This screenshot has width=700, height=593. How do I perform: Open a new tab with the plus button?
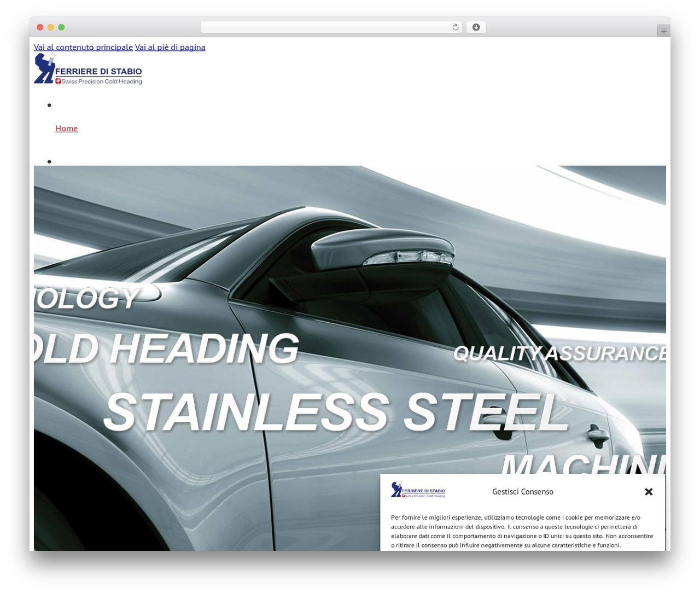coord(663,31)
